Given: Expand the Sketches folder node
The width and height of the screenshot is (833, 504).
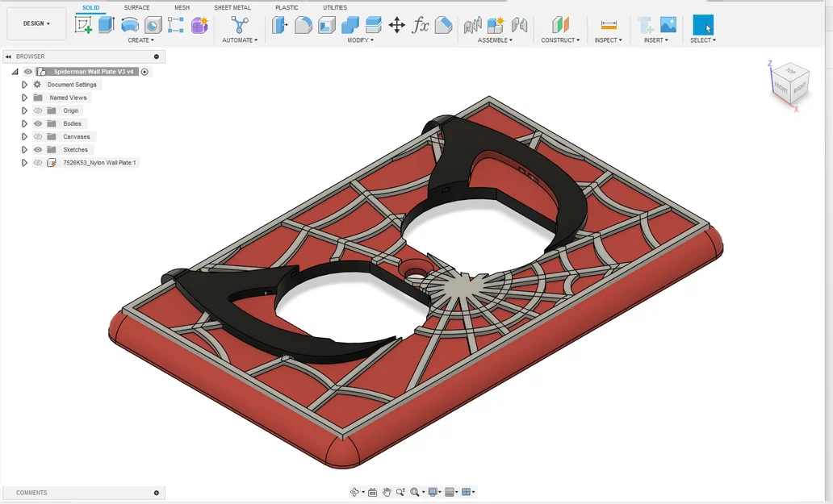Looking at the screenshot, I should pos(24,150).
